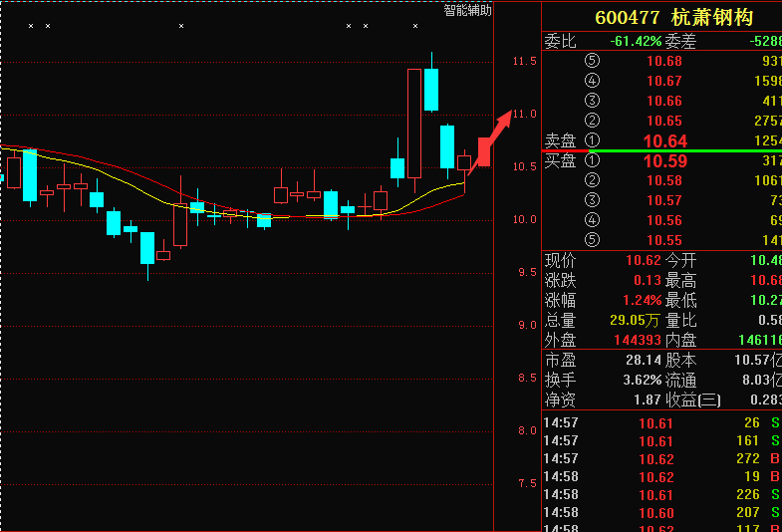
Task: Click the 内盘 label
Action: pos(680,341)
